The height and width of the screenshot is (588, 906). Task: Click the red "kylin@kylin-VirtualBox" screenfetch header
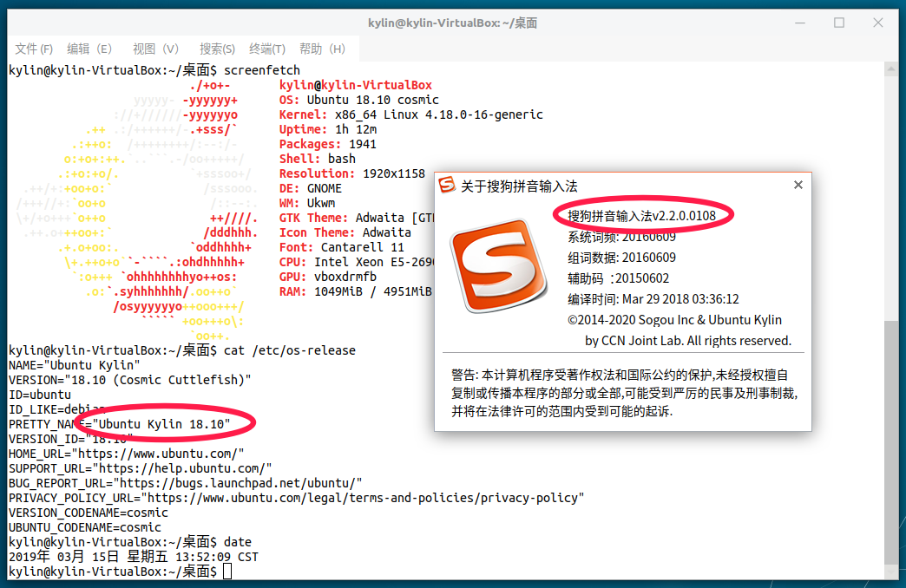pos(355,85)
